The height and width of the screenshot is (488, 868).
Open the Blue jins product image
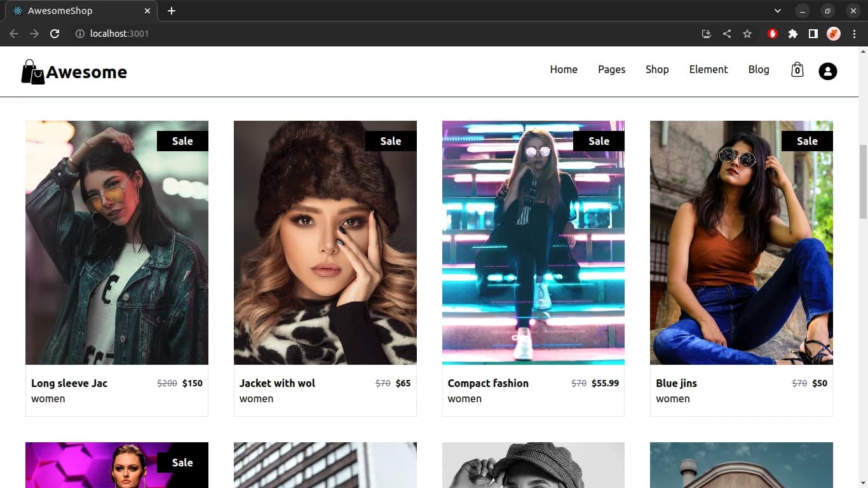[742, 243]
